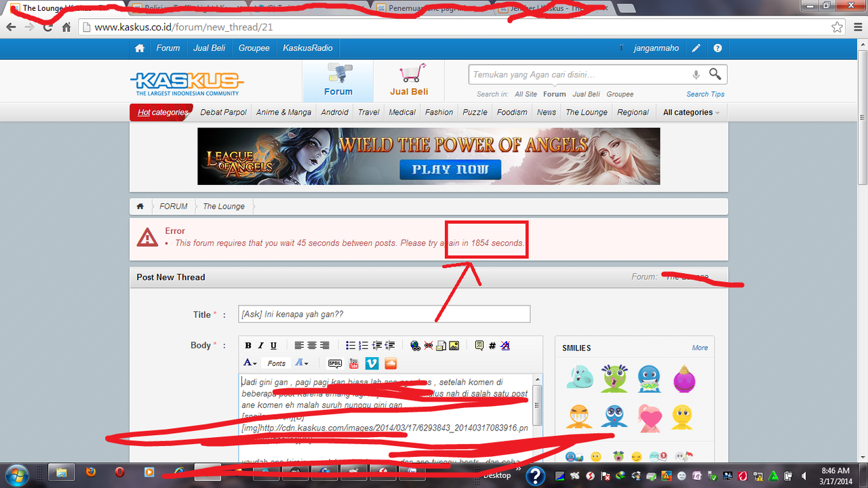Image resolution: width=868 pixels, height=488 pixels.
Task: Align text left in editor
Action: point(299,346)
